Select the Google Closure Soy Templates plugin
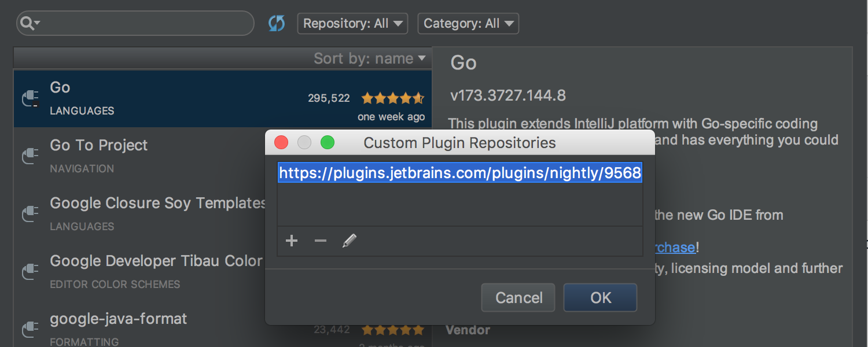This screenshot has height=347, width=868. click(157, 203)
